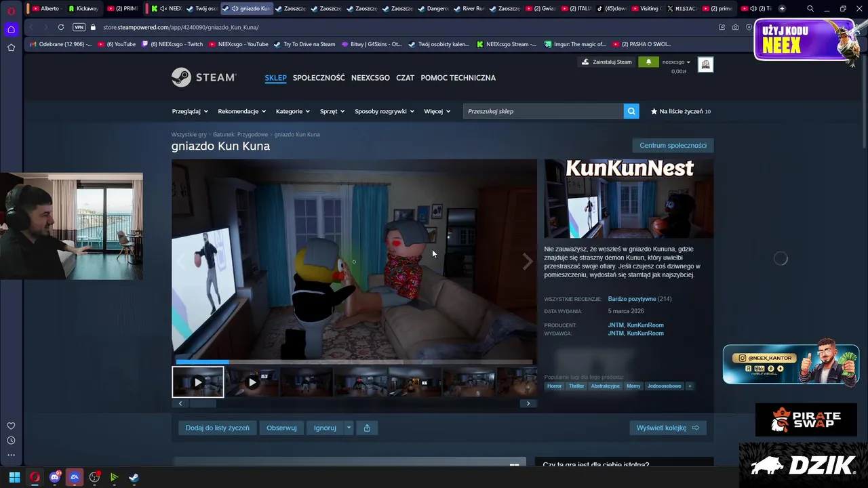Click the Zainstaluj Steam button

(607, 62)
